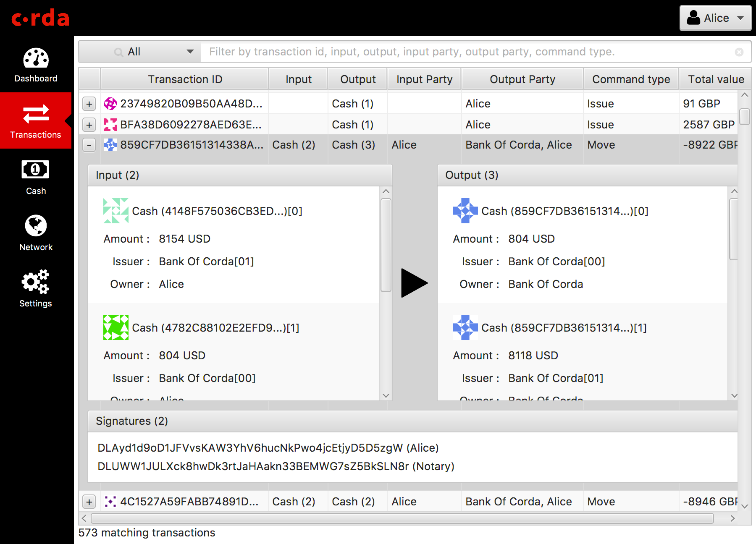Open the Settings gears icon
This screenshot has width=756, height=544.
35,281
